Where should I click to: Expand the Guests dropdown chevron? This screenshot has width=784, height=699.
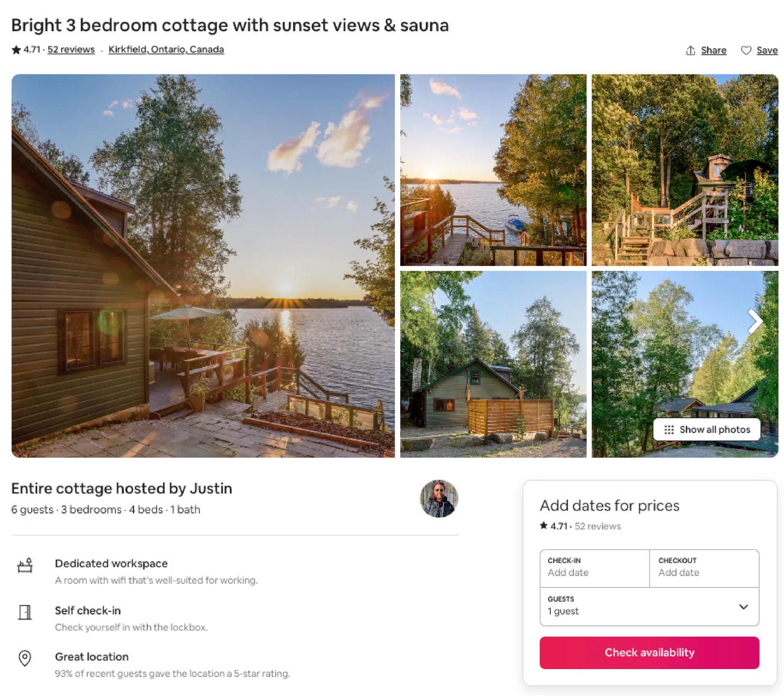tap(743, 607)
